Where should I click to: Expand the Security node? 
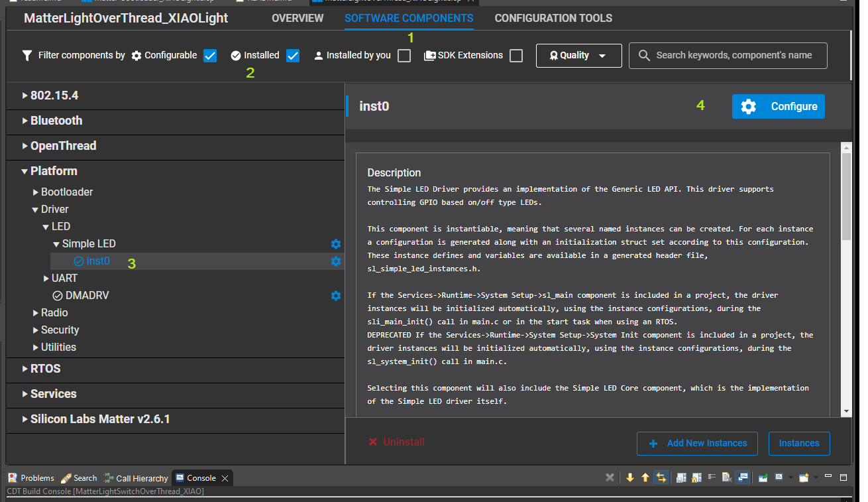click(x=36, y=330)
